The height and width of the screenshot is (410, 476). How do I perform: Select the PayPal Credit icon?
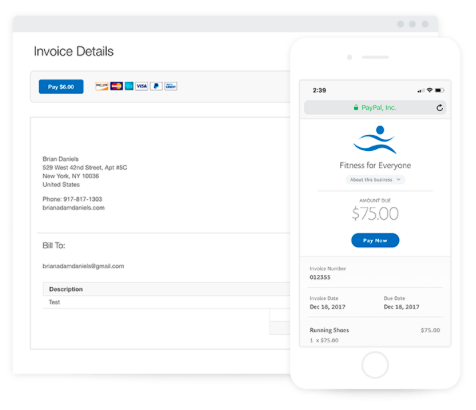coord(171,86)
